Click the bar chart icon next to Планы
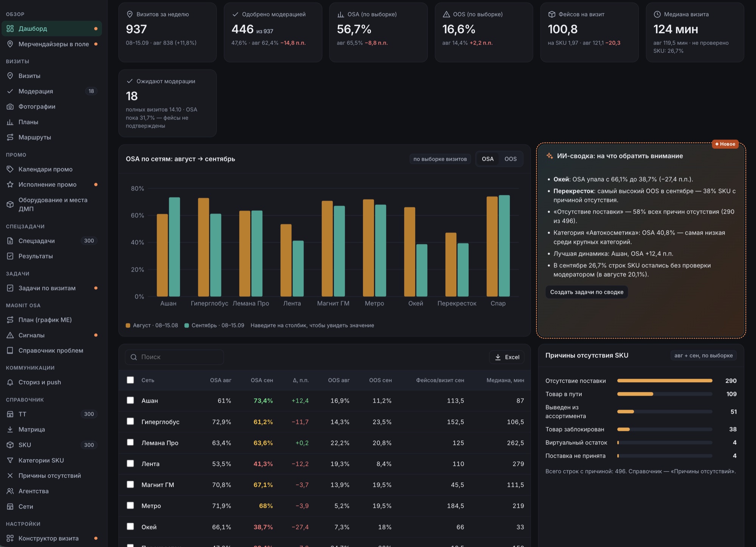The height and width of the screenshot is (547, 756). pos(10,122)
